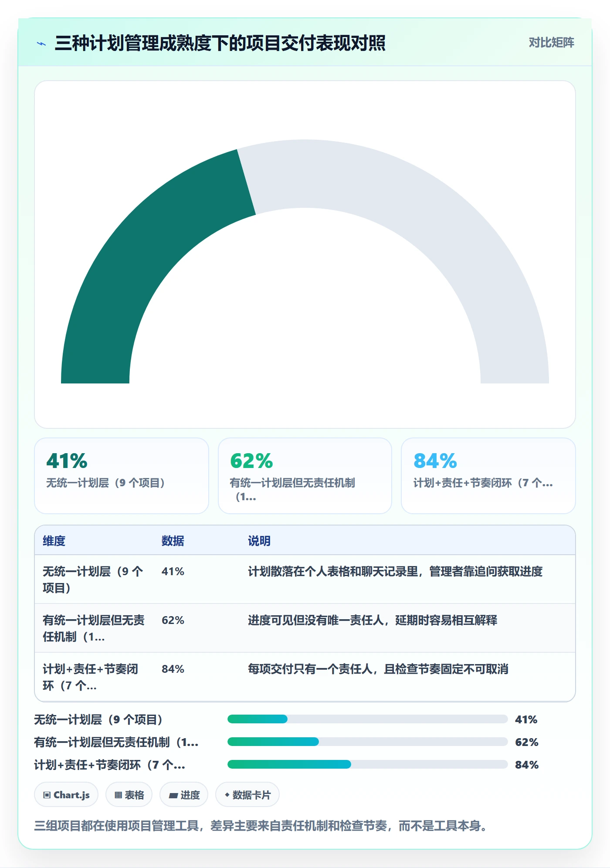This screenshot has height=868, width=610.
Task: Click the 计划+责任+节奏闭环 progress bar
Action: 367,764
